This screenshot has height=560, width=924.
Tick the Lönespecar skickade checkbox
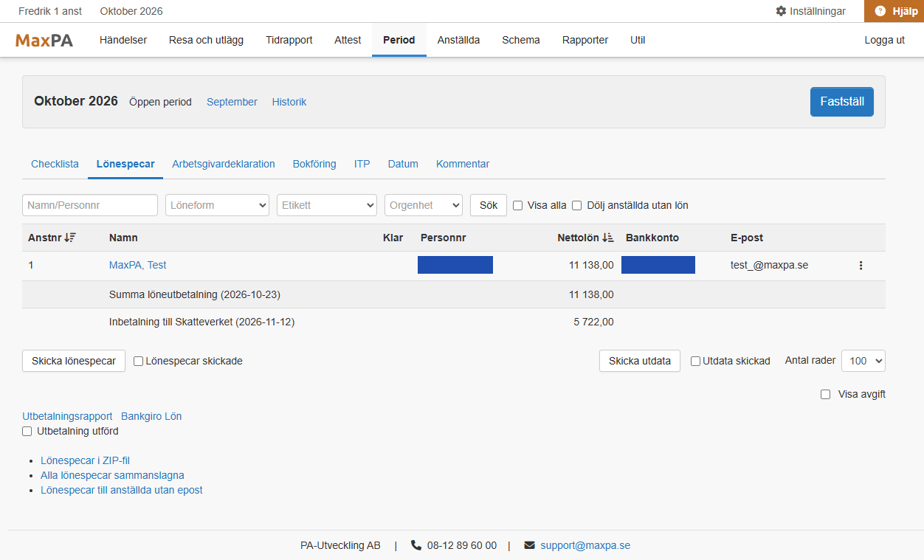pos(139,362)
